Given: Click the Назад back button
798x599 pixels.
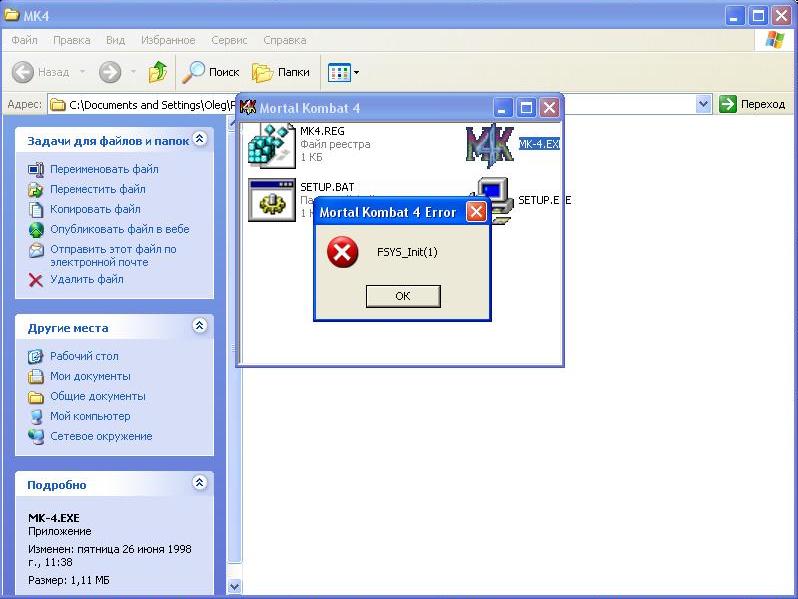Looking at the screenshot, I should point(41,72).
